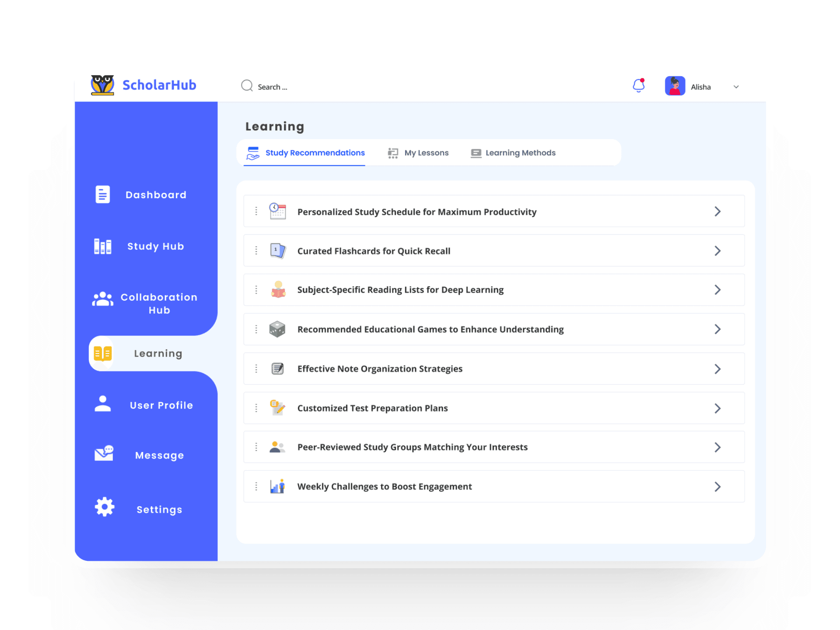Viewport: 840px width, 630px height.
Task: Click the ScholarHub owl logo
Action: click(102, 85)
